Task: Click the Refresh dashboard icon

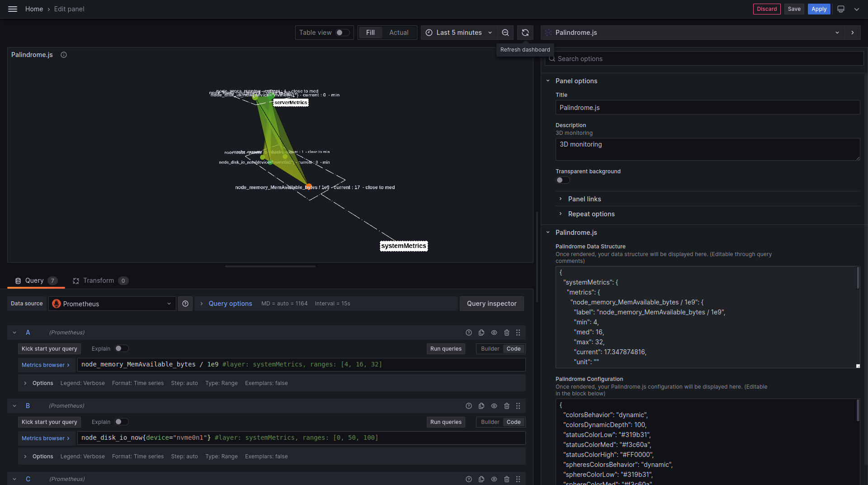Action: point(525,33)
